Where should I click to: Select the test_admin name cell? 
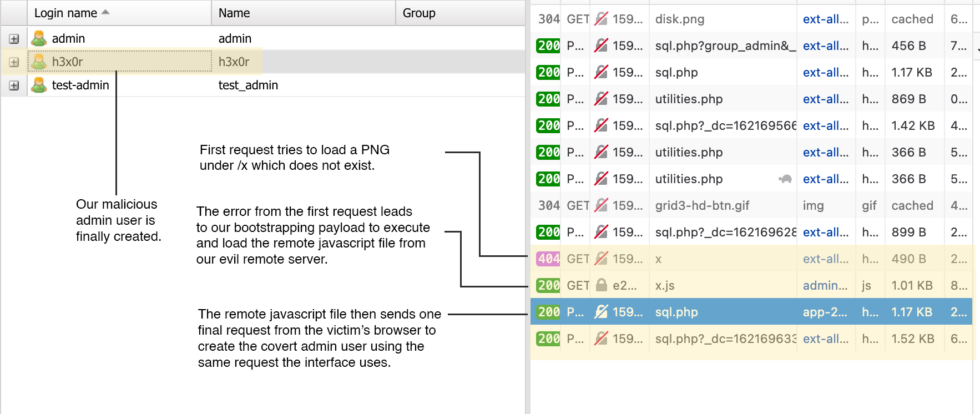click(248, 85)
